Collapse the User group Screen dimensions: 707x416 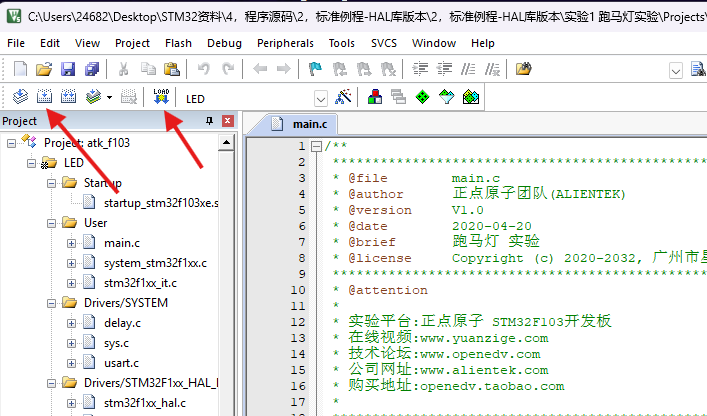(x=51, y=223)
